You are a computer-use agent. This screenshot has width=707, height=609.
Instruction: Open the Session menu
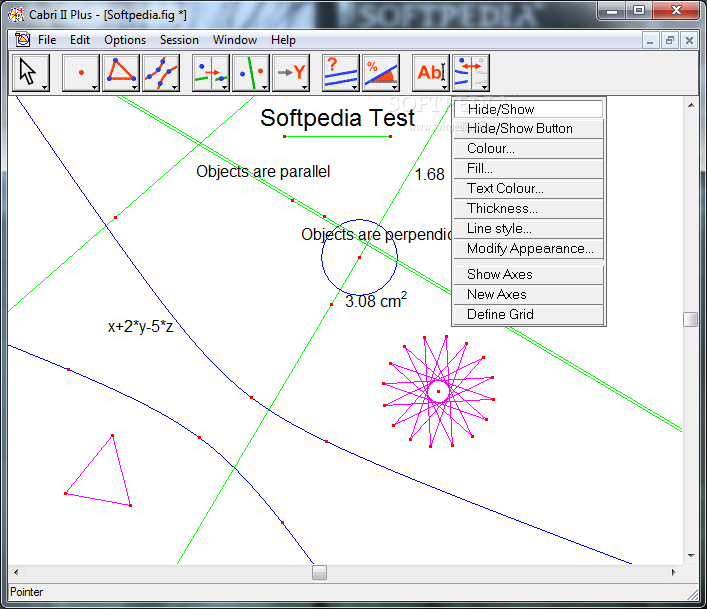click(x=179, y=40)
